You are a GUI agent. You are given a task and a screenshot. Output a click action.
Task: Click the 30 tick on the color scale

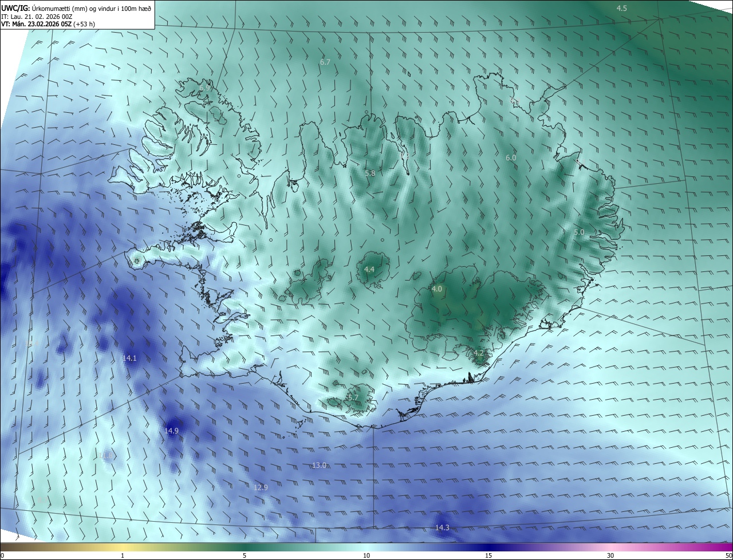(x=610, y=555)
